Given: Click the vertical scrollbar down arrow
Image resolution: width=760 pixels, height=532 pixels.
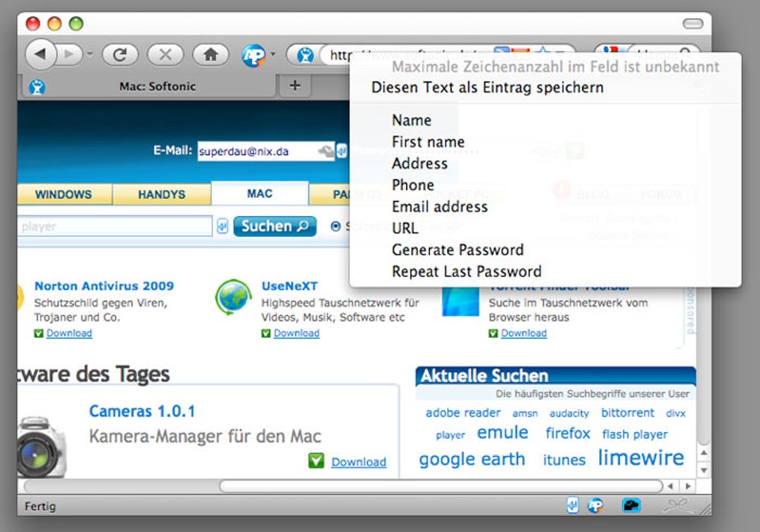Looking at the screenshot, I should click(x=704, y=470).
